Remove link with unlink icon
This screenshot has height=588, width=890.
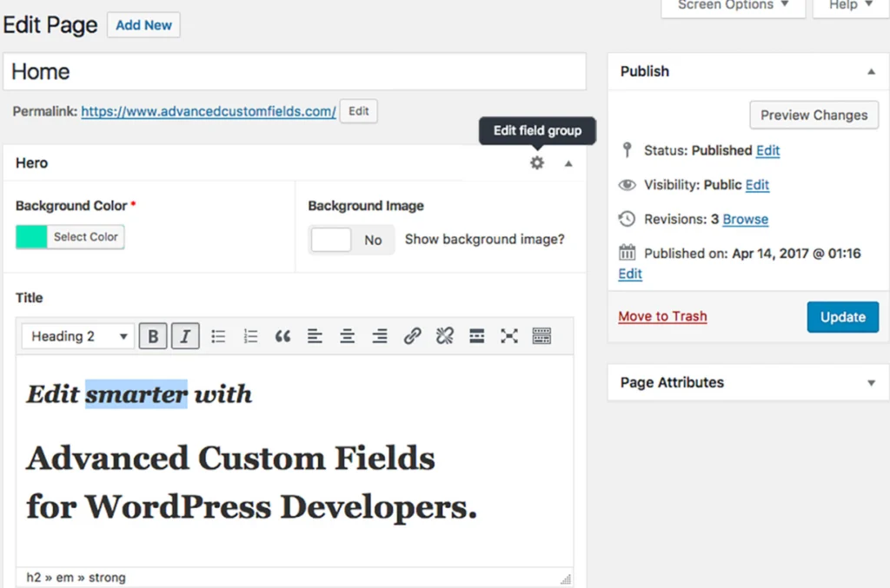pos(444,336)
